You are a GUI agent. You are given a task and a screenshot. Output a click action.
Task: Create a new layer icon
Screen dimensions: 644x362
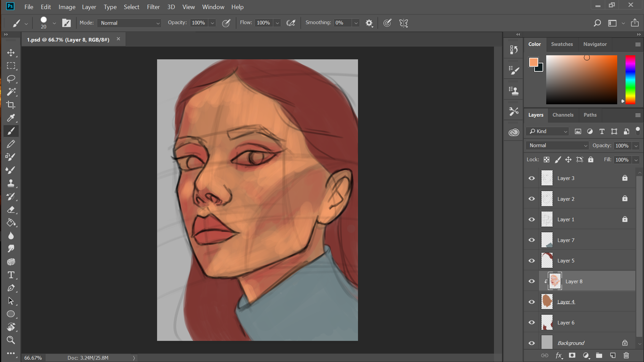pos(613,355)
